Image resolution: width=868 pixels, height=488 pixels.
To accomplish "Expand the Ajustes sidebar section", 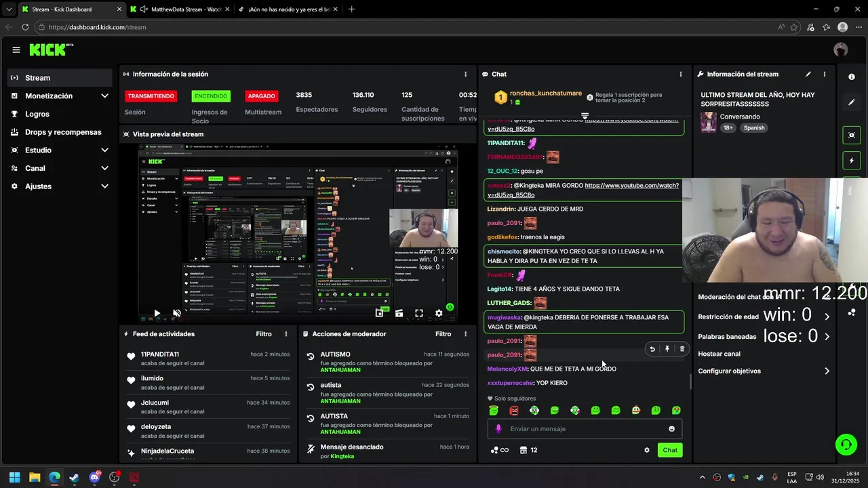I will coord(60,186).
